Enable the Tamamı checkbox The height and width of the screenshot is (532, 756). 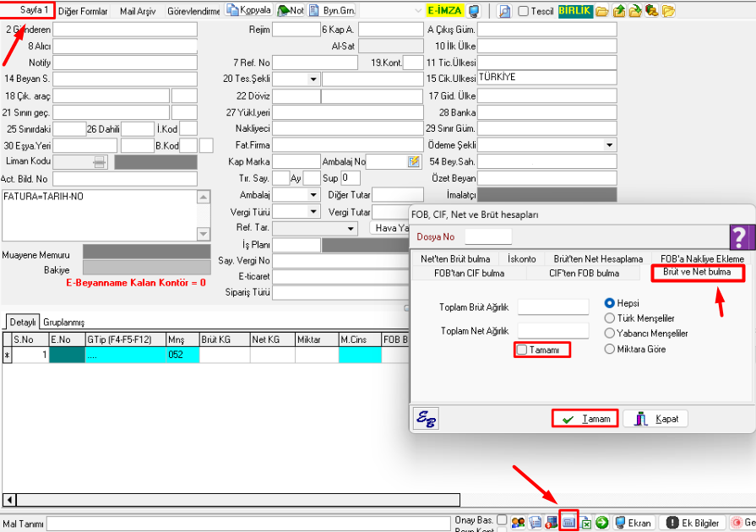point(522,350)
